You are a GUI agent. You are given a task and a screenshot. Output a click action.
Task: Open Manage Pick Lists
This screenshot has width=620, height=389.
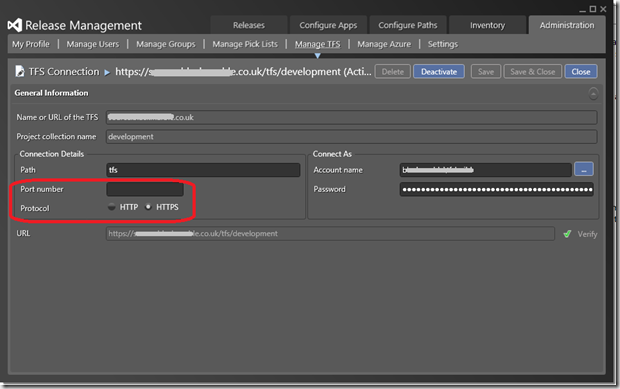(x=245, y=44)
